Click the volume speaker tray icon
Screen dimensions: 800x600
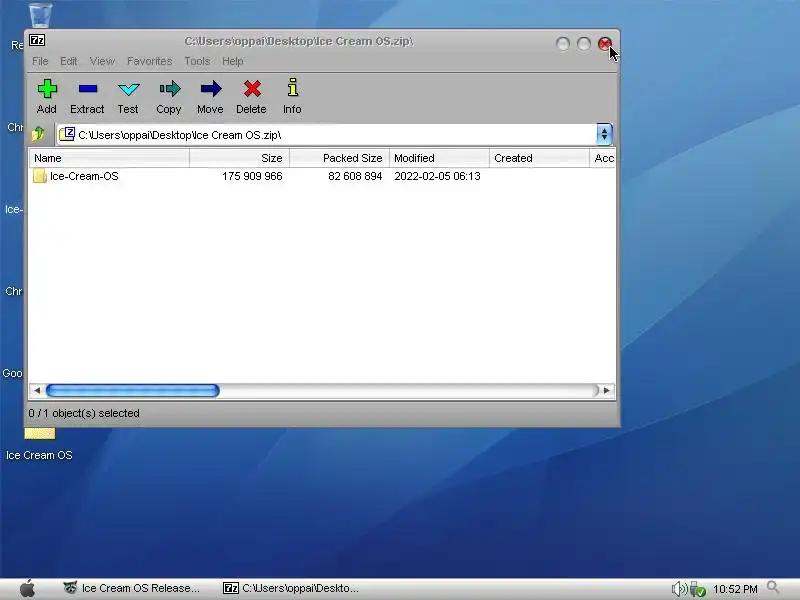tap(679, 589)
